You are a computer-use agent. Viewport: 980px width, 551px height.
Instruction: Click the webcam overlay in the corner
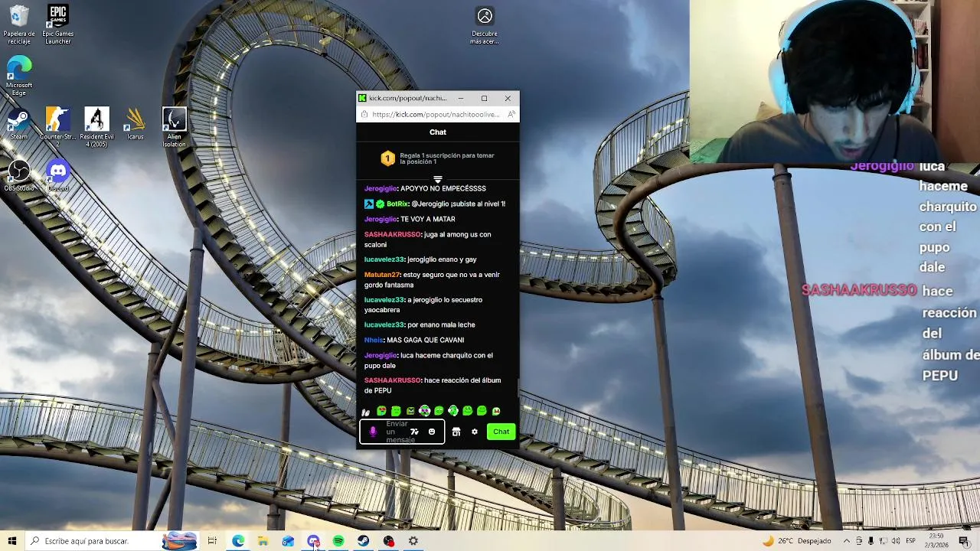pyautogui.click(x=835, y=83)
